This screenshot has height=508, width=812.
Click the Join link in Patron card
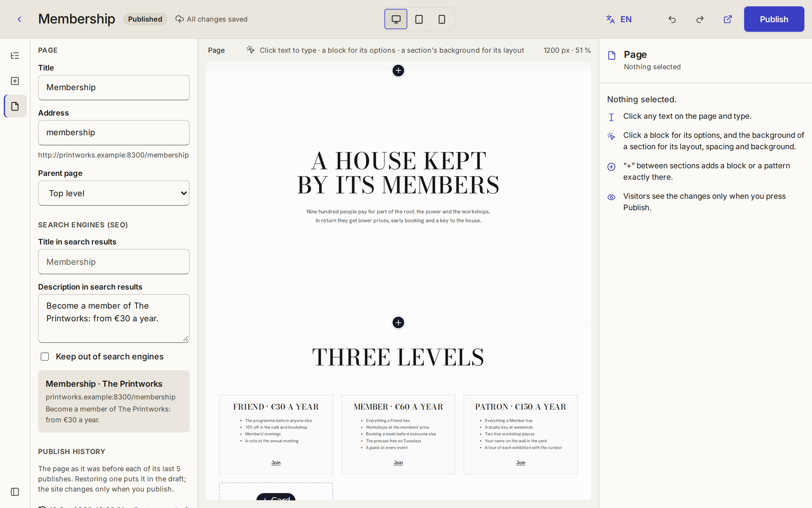[x=521, y=463]
